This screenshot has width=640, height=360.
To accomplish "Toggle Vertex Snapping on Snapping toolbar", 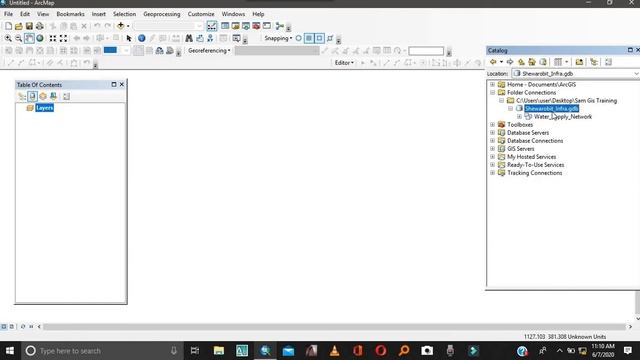I will pyautogui.click(x=320, y=38).
